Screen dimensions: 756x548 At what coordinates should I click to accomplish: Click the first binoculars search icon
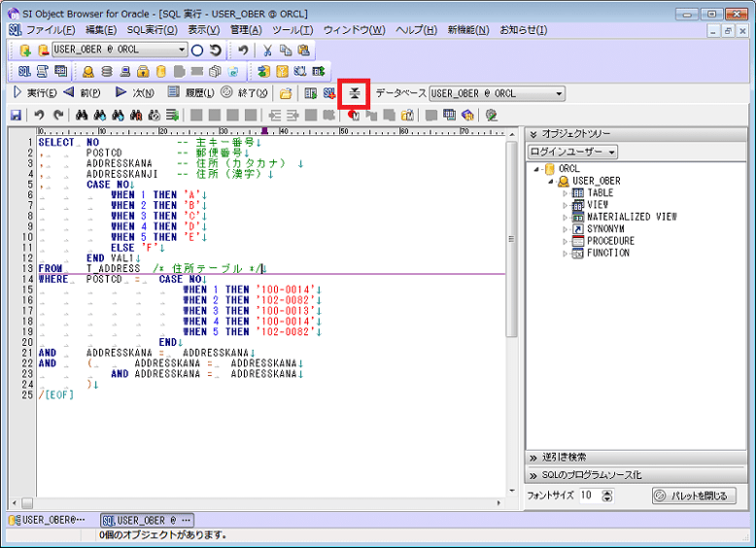pyautogui.click(x=83, y=115)
